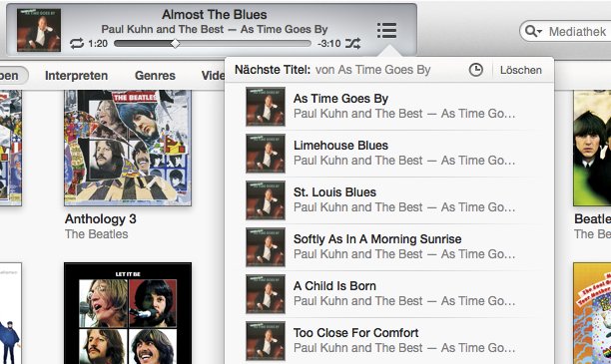611x364 pixels.
Task: Choose St. Louis Blues in the queue
Action: pyautogui.click(x=389, y=199)
